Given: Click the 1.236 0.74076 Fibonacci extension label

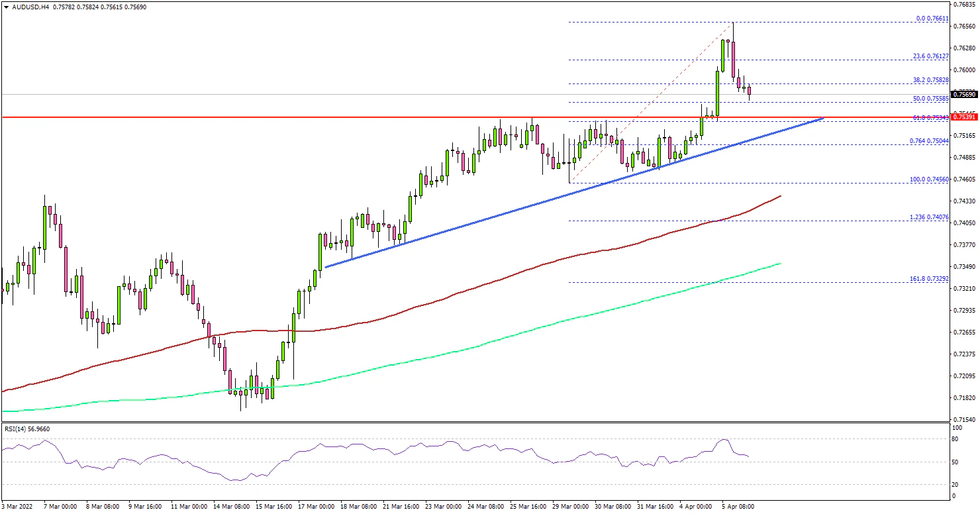Looking at the screenshot, I should click(x=929, y=217).
